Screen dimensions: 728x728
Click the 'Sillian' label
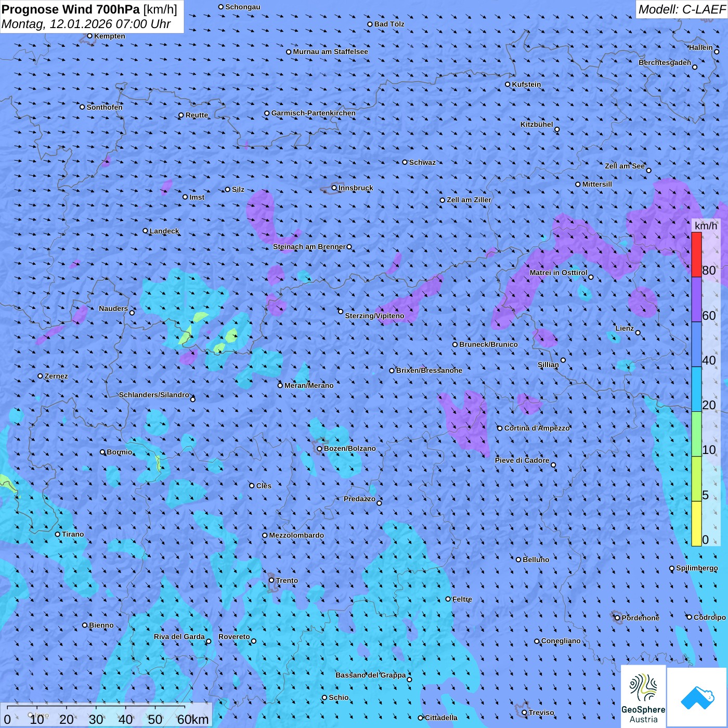click(x=548, y=365)
